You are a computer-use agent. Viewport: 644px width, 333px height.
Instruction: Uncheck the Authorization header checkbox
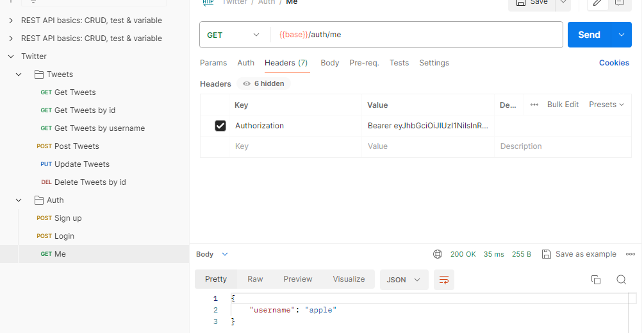coord(220,126)
